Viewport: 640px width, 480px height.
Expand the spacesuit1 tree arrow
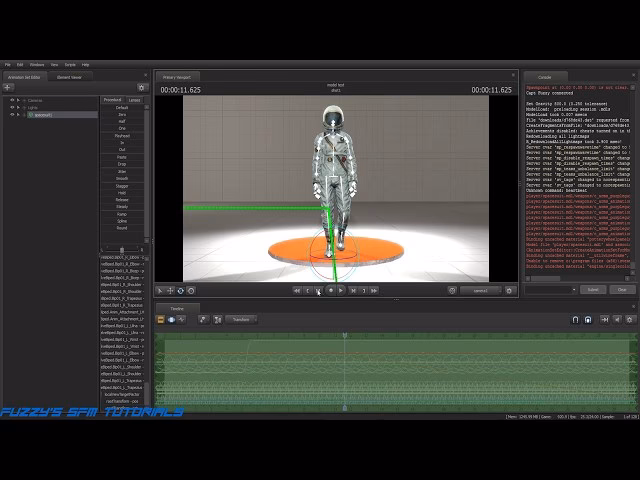pos(18,115)
